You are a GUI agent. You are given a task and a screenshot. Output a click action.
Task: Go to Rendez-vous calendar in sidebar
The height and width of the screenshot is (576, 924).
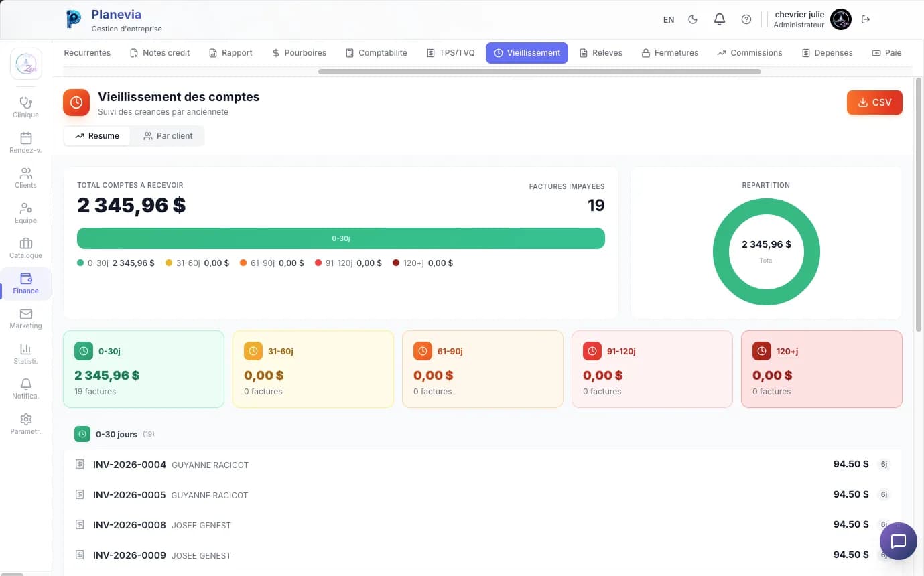[x=25, y=143]
